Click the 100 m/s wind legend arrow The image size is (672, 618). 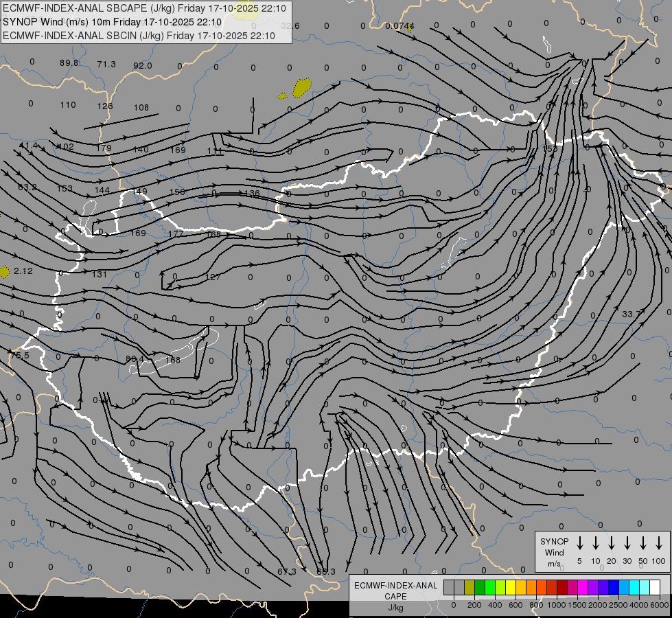pos(659,543)
